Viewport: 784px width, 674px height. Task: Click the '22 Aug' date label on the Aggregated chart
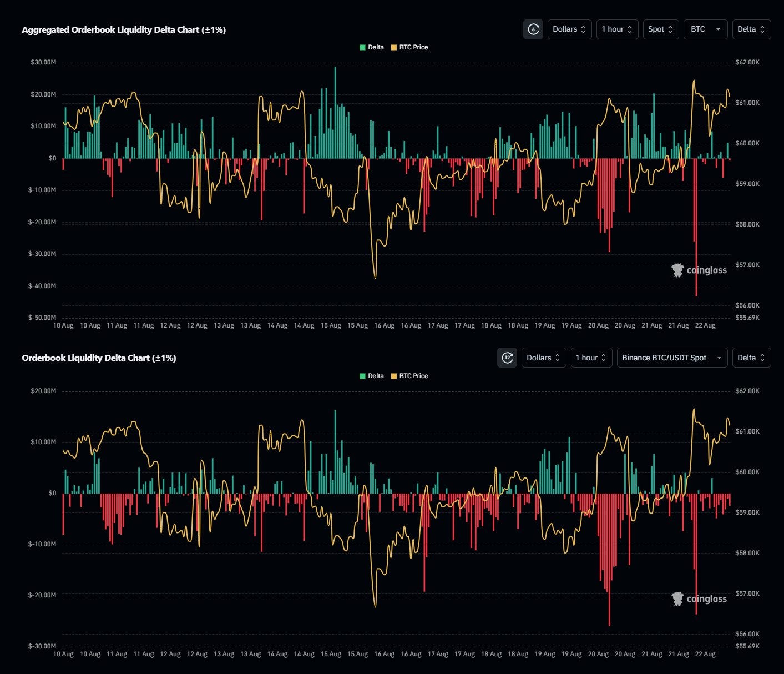pos(705,325)
